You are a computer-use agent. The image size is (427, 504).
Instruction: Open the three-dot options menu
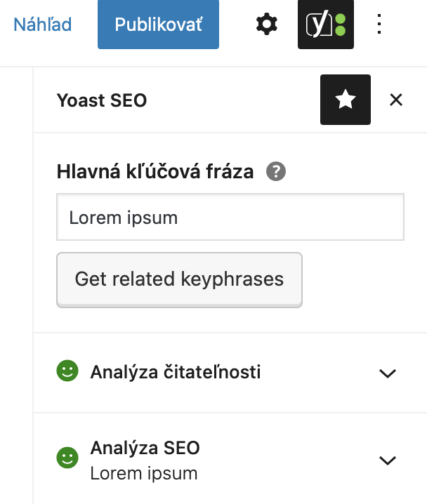pos(379,24)
